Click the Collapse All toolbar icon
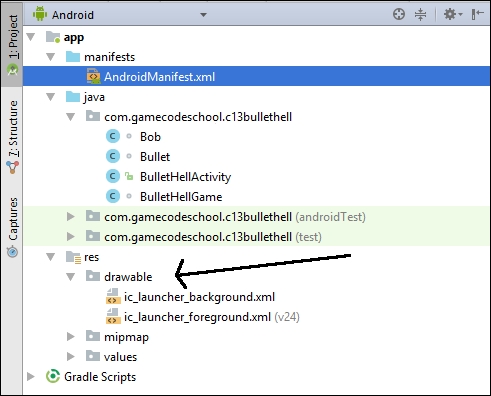The height and width of the screenshot is (396, 491). click(x=420, y=14)
